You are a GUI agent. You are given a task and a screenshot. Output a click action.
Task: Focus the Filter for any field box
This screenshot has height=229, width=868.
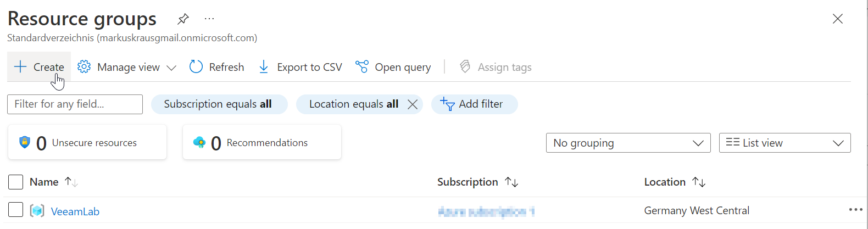pyautogui.click(x=75, y=104)
